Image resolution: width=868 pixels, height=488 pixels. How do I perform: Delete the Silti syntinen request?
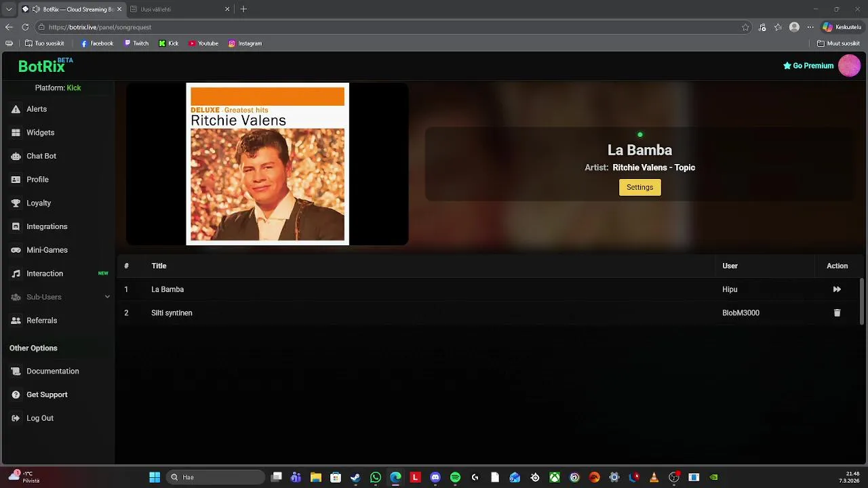[837, 313]
